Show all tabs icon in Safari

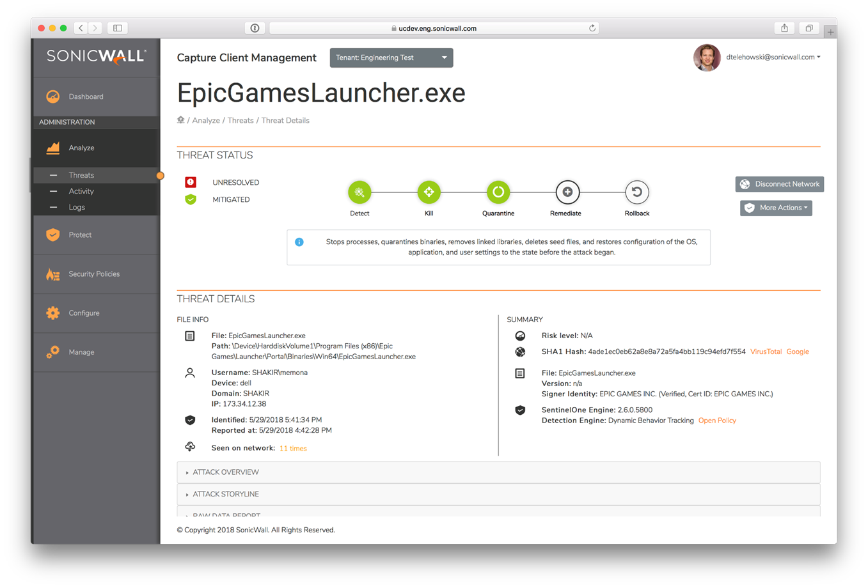pos(809,28)
